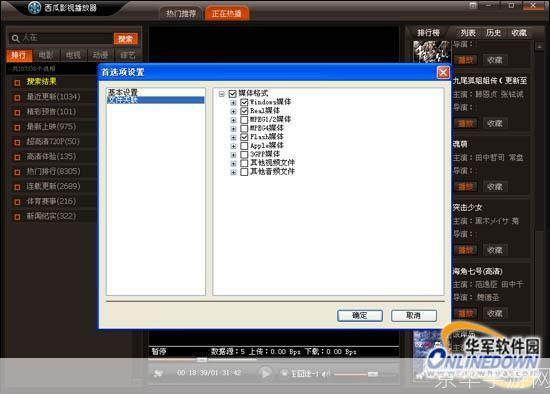
Task: Open the 历史 tab in right panel
Action: tap(494, 33)
